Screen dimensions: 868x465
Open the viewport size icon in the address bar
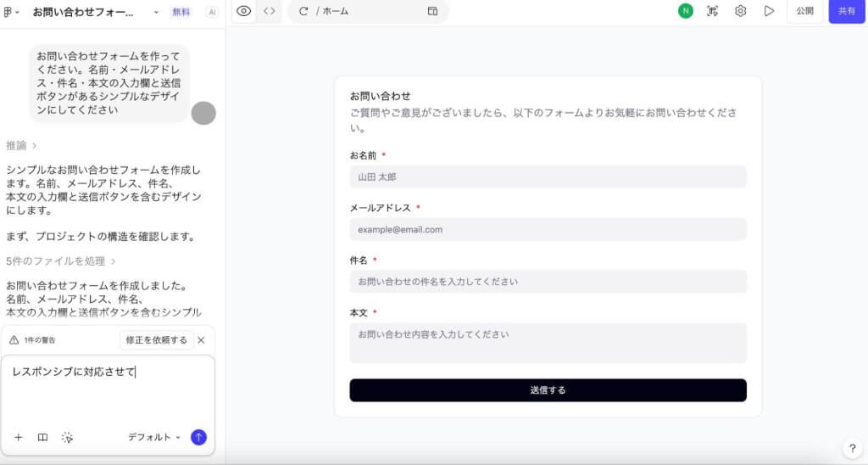(433, 11)
